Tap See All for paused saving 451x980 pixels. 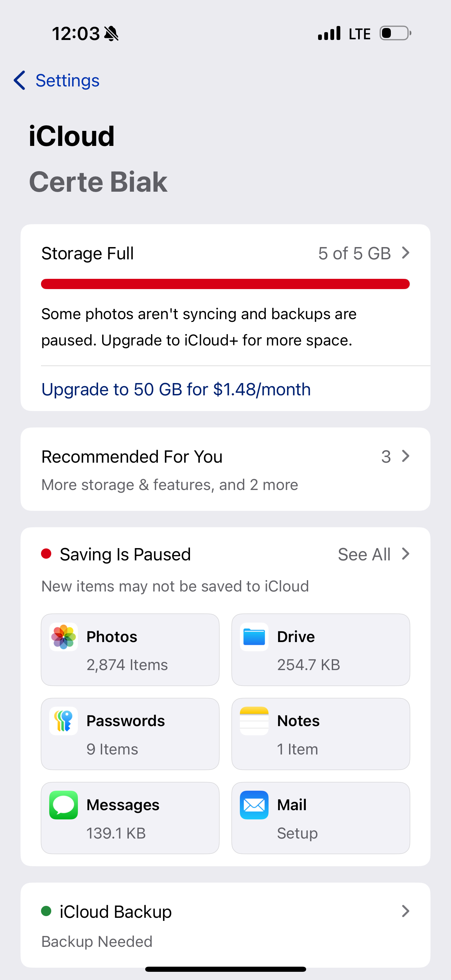point(364,554)
